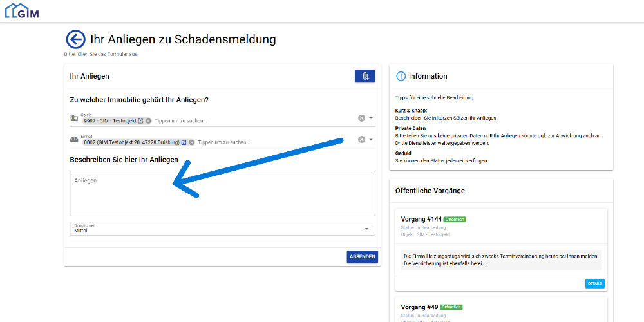
Task: Clear the Einheit field with its X icon
Action: click(x=361, y=140)
